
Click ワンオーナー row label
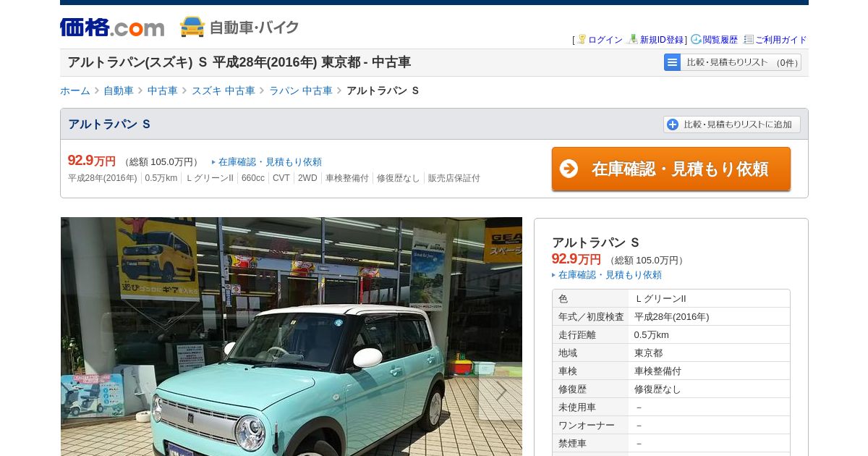coord(587,425)
